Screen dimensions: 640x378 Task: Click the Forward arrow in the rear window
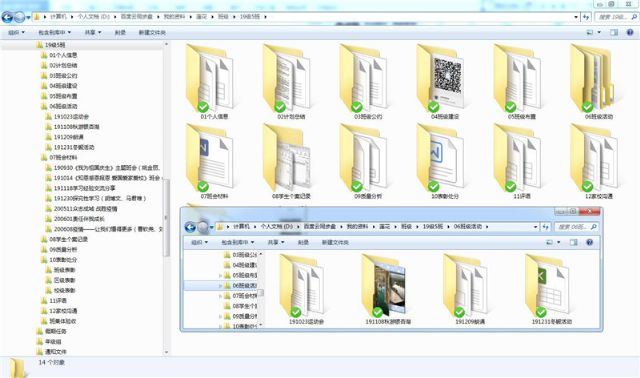(19, 17)
